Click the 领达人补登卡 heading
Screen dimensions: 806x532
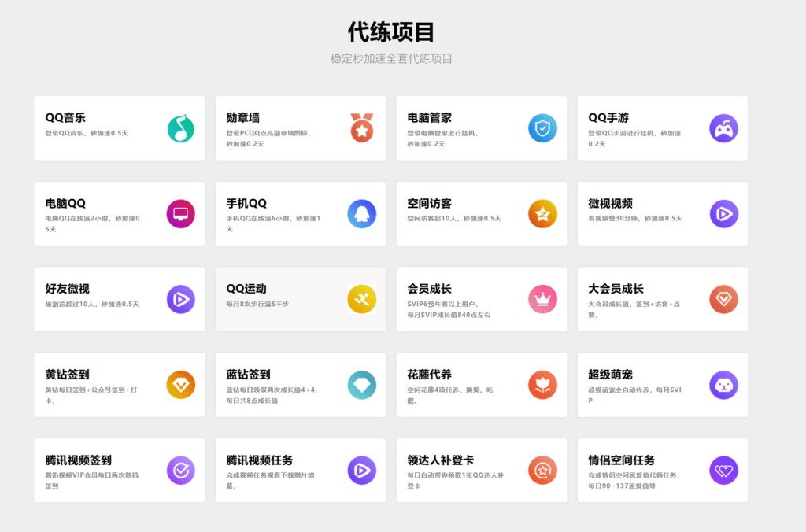441,460
